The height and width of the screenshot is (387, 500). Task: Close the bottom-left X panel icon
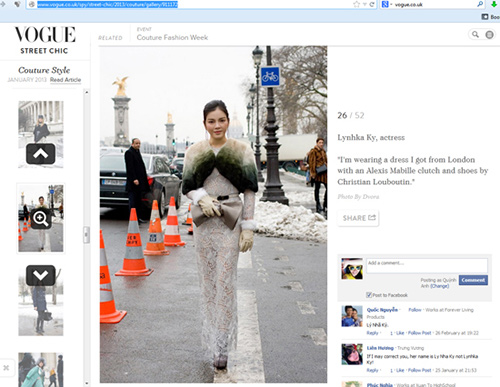(x=6, y=368)
